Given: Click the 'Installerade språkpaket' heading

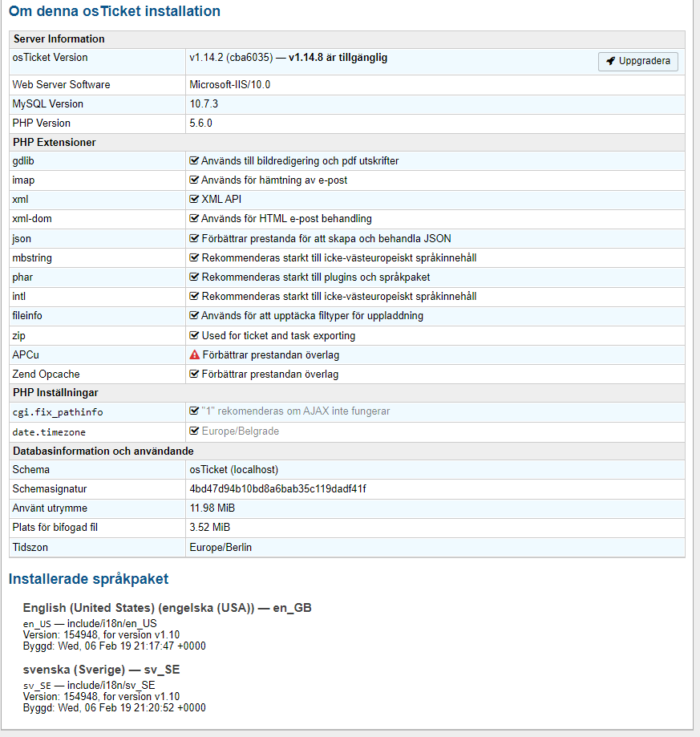Looking at the screenshot, I should point(88,578).
